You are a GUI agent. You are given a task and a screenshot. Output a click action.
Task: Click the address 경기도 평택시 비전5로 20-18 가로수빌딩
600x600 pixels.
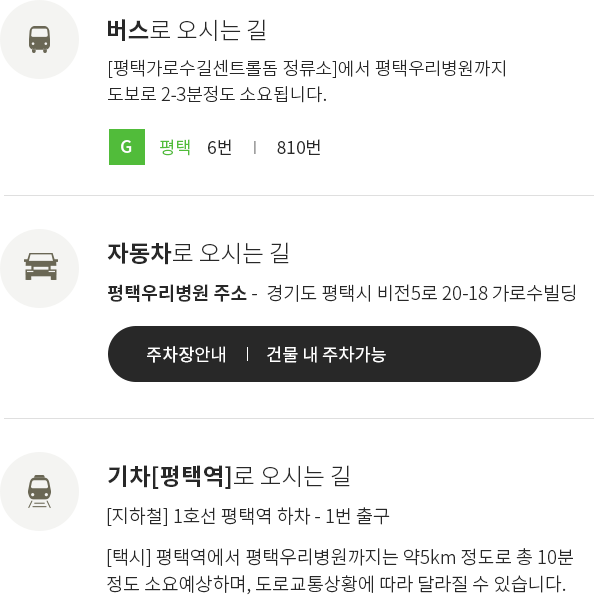point(421,293)
